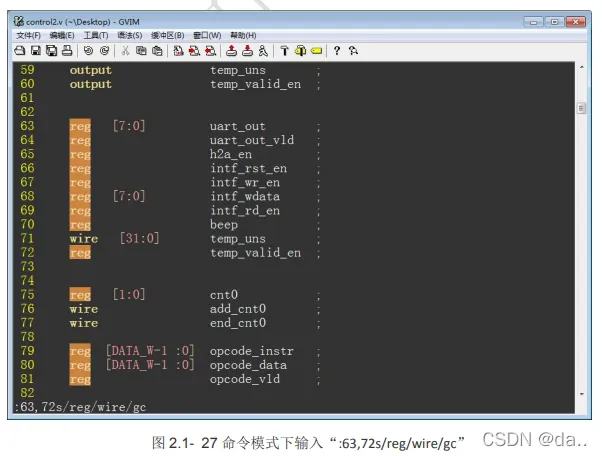Screen dimensions: 602x456
Task: Save the current session icon
Action: click(247, 51)
